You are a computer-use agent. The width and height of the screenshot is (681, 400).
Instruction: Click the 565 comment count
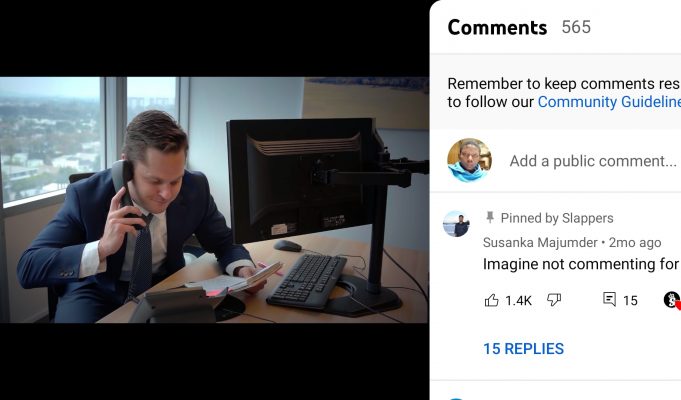pyautogui.click(x=576, y=27)
